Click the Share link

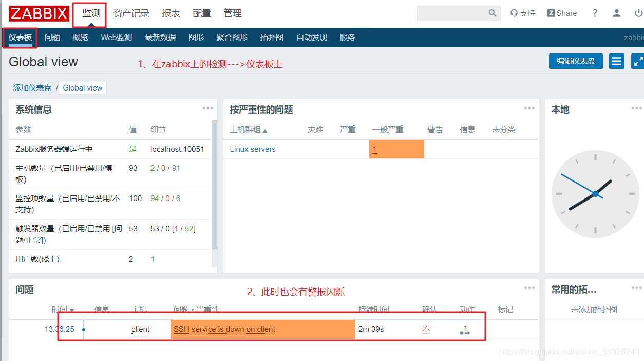[562, 13]
